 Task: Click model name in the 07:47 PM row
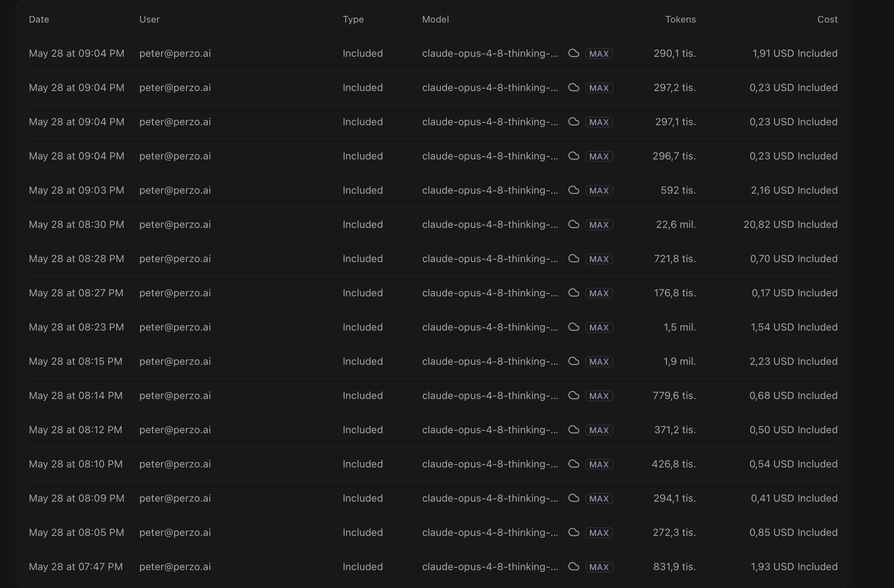490,567
